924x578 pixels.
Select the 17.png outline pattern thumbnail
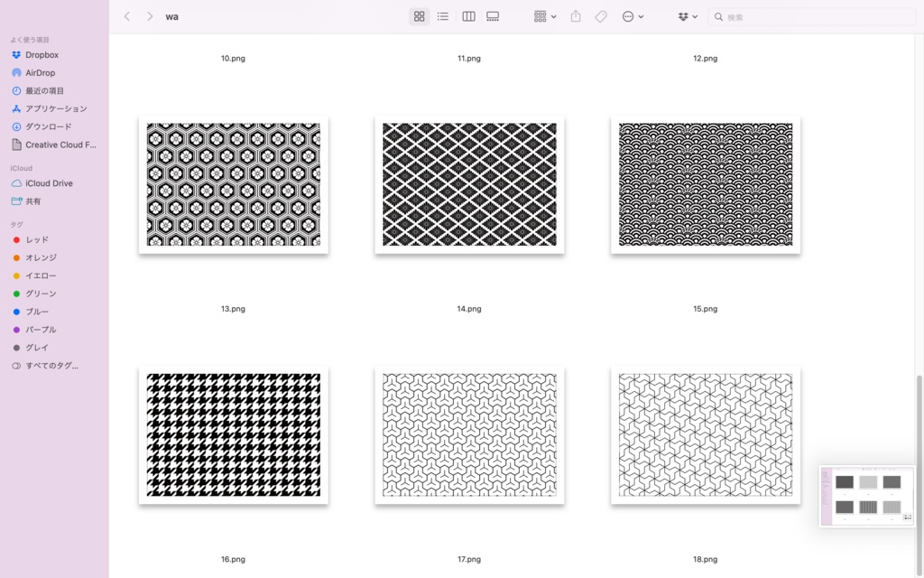pos(469,435)
